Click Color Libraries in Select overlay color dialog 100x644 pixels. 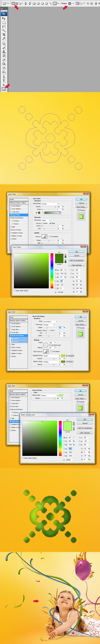85,433
